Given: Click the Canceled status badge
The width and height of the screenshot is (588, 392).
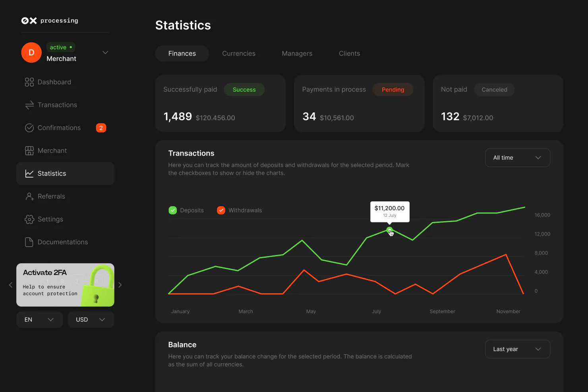Looking at the screenshot, I should 494,90.
